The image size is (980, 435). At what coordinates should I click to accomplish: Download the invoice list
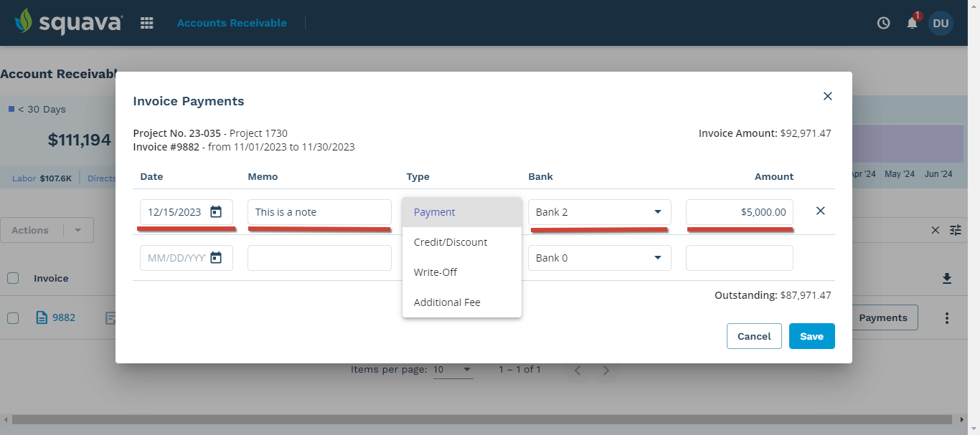pyautogui.click(x=946, y=278)
